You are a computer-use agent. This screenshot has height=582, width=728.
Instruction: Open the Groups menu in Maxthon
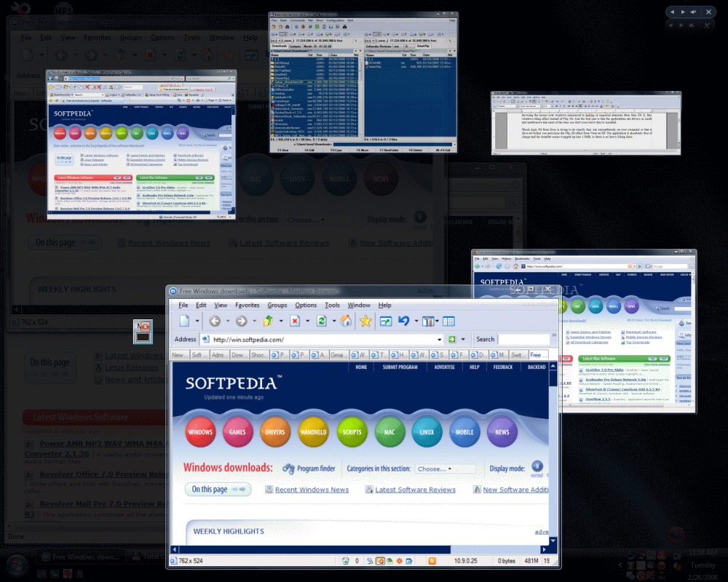click(277, 305)
